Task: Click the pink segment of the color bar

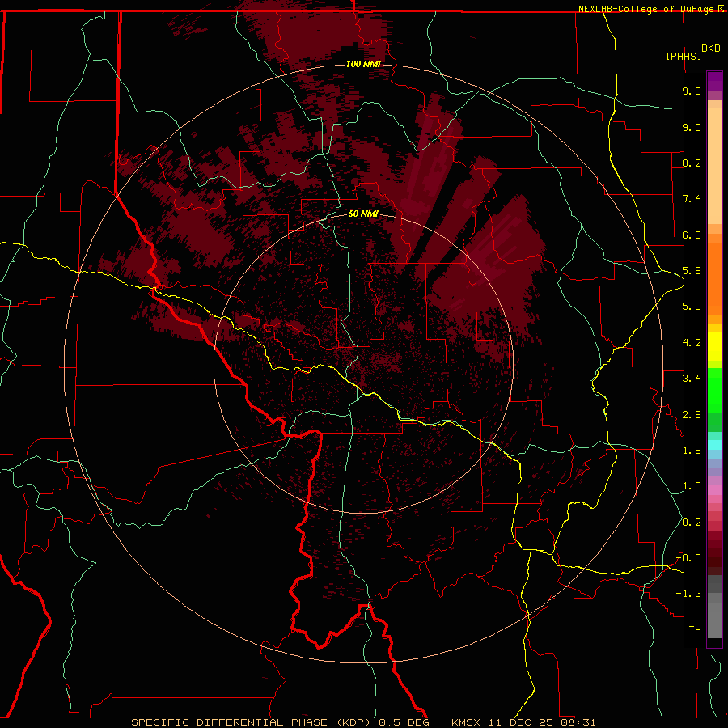Action: point(714,490)
